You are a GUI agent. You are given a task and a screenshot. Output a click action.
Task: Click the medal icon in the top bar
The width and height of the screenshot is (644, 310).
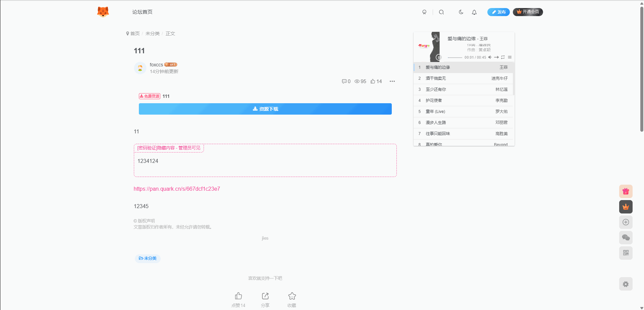(424, 12)
